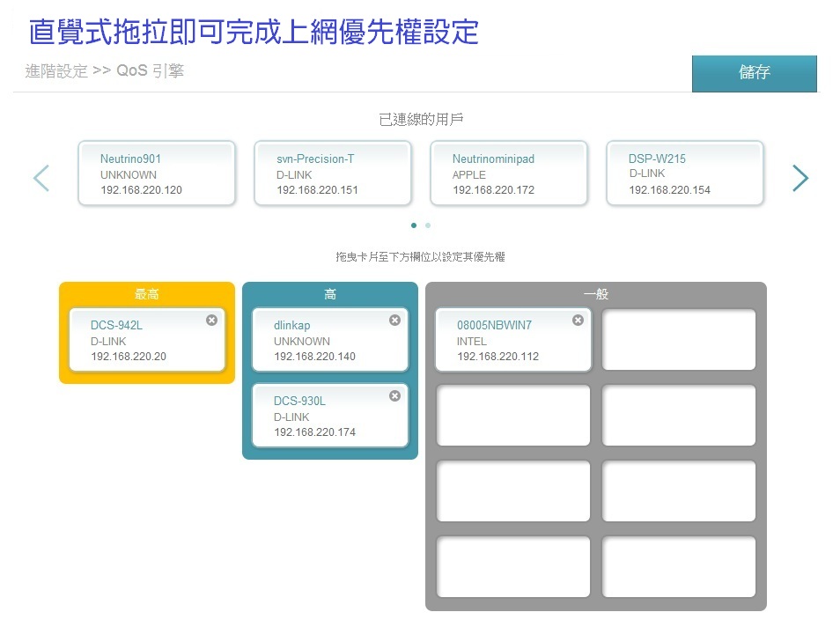Select the DCS-942L card in highest priority
840x627 pixels.
(141, 341)
